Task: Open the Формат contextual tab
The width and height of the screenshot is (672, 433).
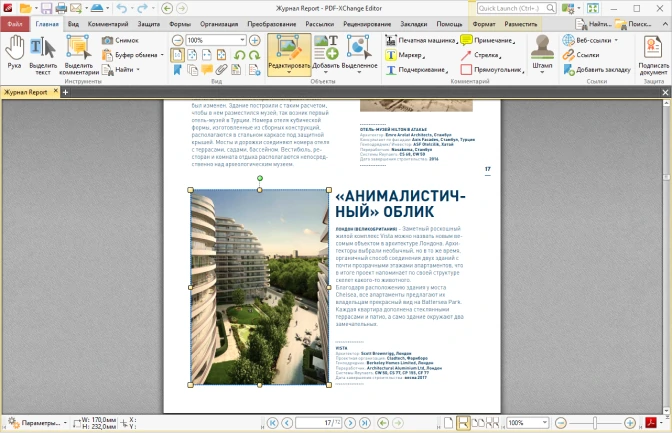Action: pos(483,24)
